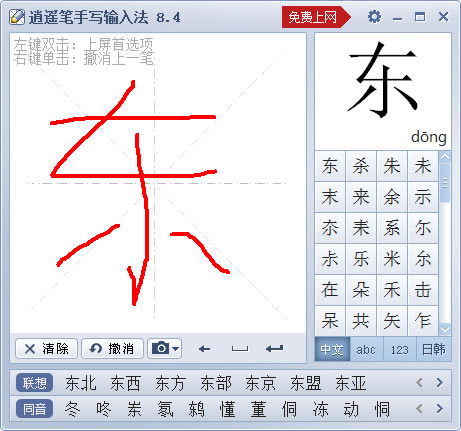Open settings with the gear icon
The height and width of the screenshot is (431, 461).
pyautogui.click(x=374, y=16)
